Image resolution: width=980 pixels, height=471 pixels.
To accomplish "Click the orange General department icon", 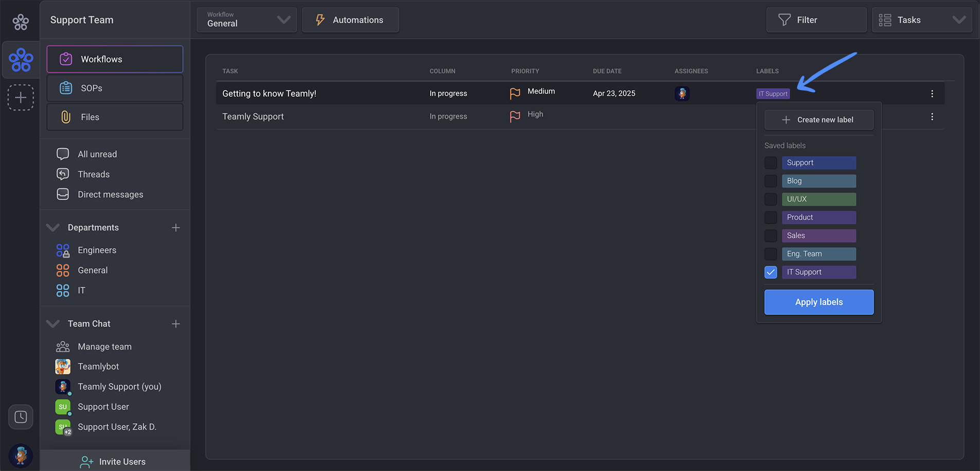I will click(x=63, y=270).
